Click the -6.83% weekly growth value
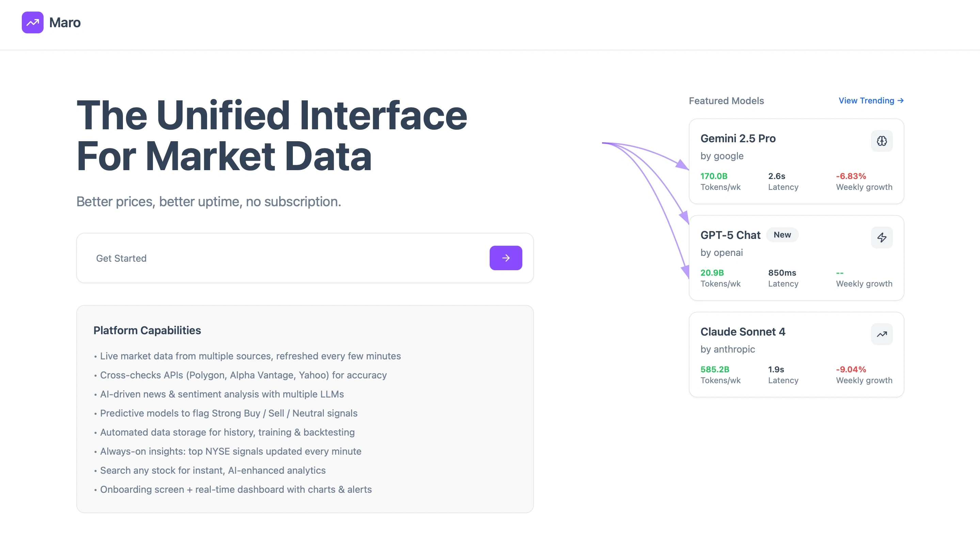980x552 pixels. 851,176
